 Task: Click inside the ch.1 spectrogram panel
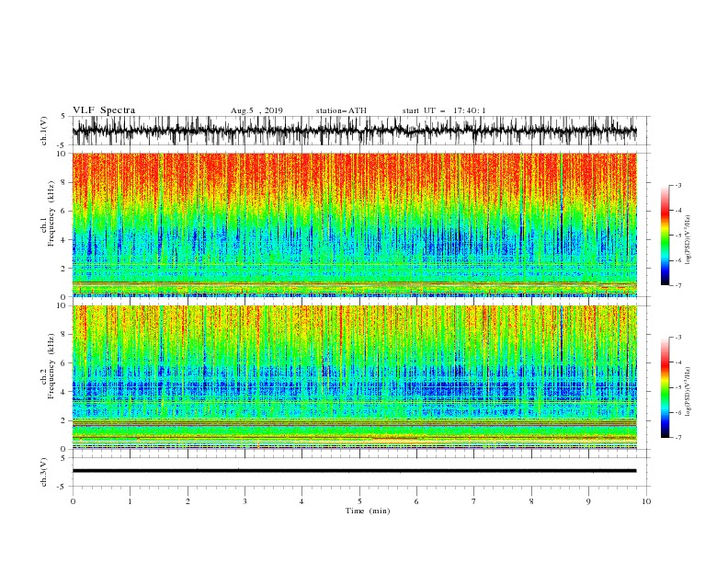354,224
